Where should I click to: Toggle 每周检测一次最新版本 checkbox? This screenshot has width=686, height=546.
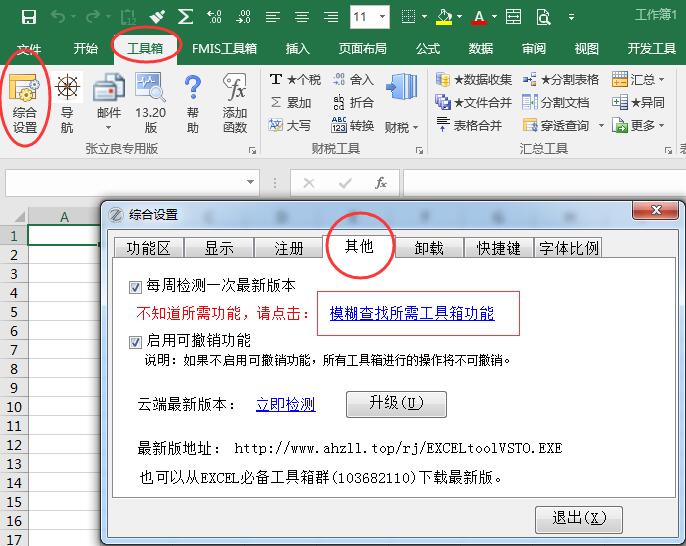[x=136, y=287]
